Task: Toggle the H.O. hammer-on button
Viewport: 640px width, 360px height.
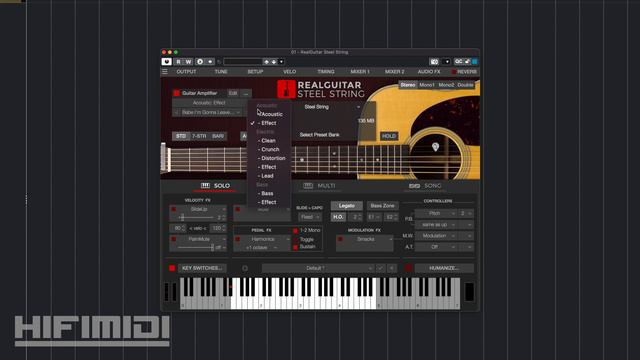Action: pos(338,217)
